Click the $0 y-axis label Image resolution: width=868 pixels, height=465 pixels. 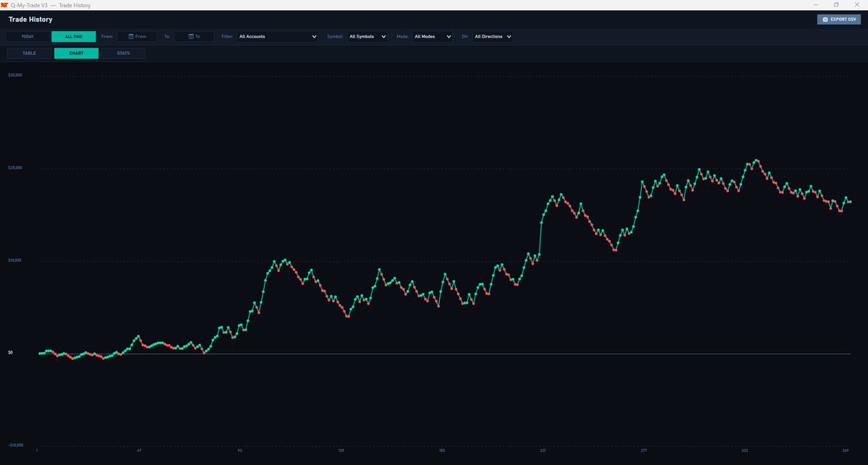[10, 353]
